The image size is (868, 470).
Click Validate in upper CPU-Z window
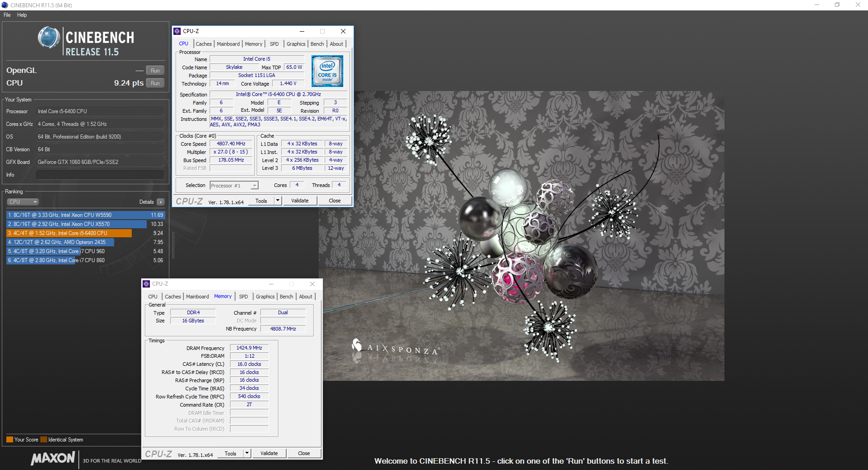point(300,201)
